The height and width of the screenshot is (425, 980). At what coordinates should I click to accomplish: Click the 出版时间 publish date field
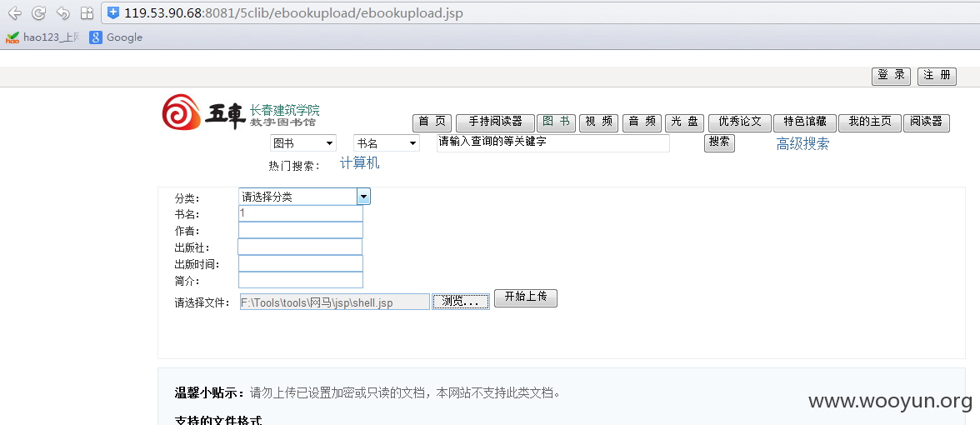pyautogui.click(x=301, y=263)
